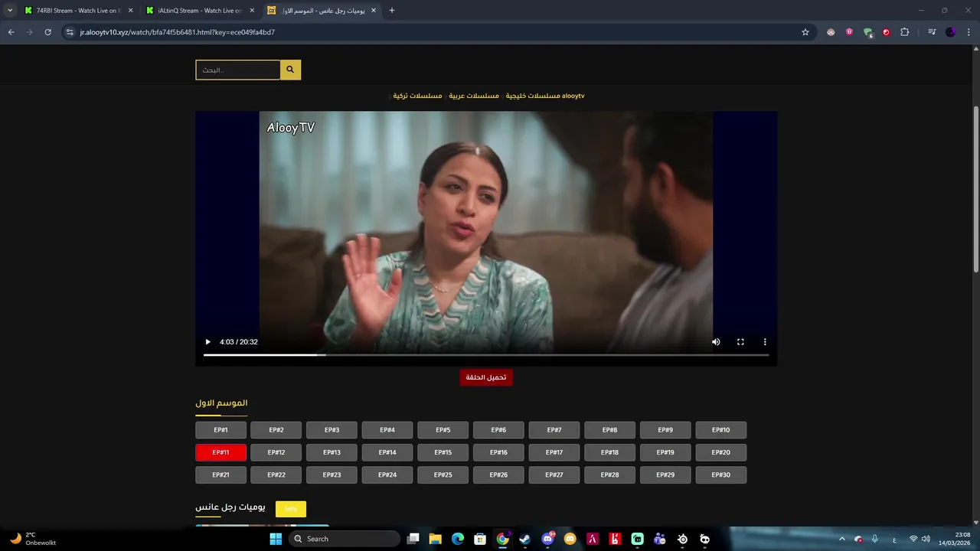Select episode EP#2
This screenshot has height=551, width=980.
pyautogui.click(x=276, y=430)
